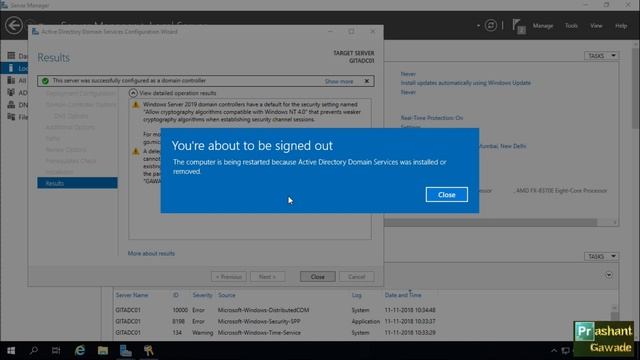Select Dashboard in Server Manager sidebar
Image resolution: width=640 pixels, height=360 pixels.
(x=17, y=56)
